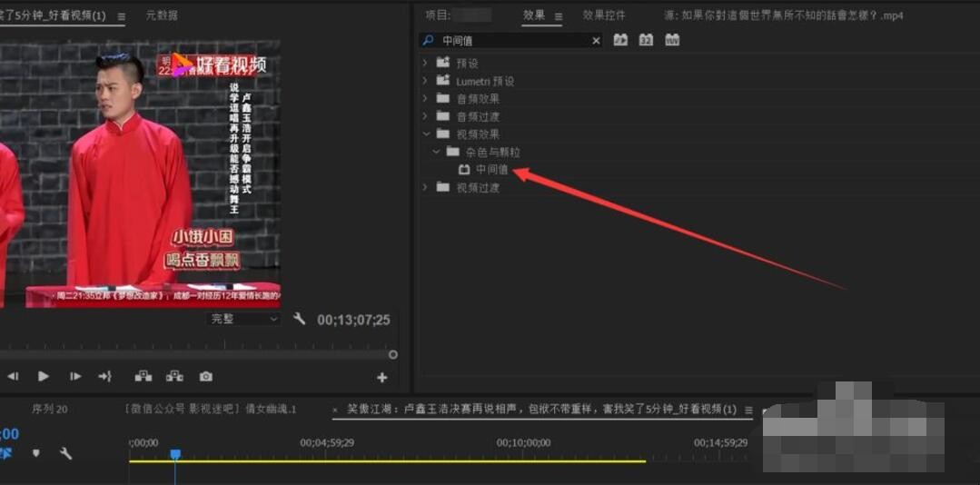This screenshot has height=485, width=980.
Task: Expand the 音频效果 folder chevron
Action: click(x=426, y=99)
